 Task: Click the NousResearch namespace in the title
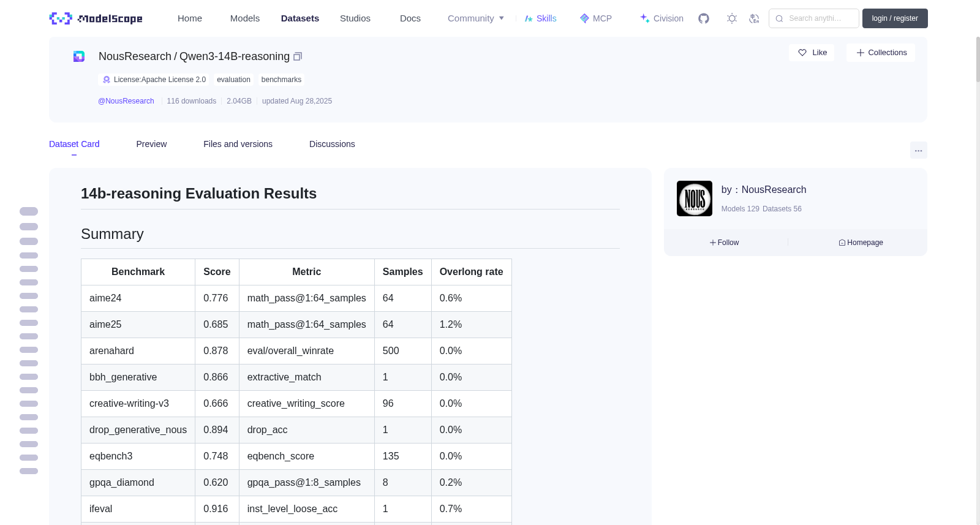(135, 56)
